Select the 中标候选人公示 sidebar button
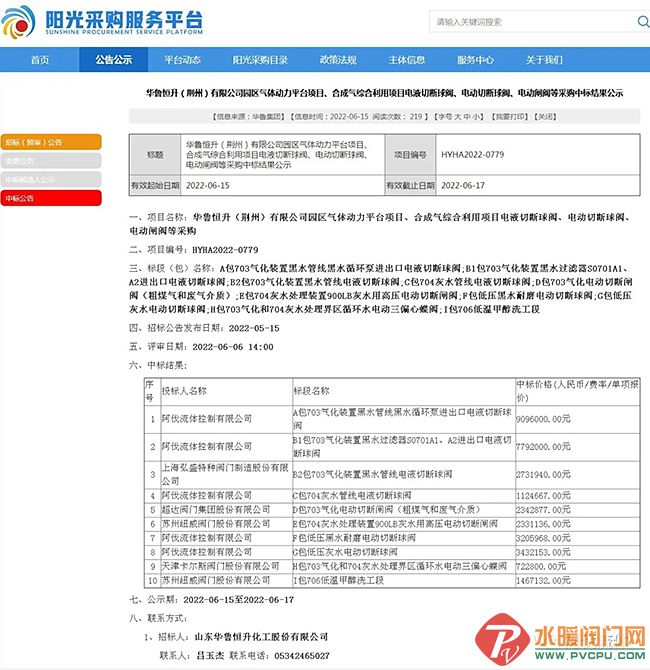Screen dimensions: 650x670 [x=51, y=179]
